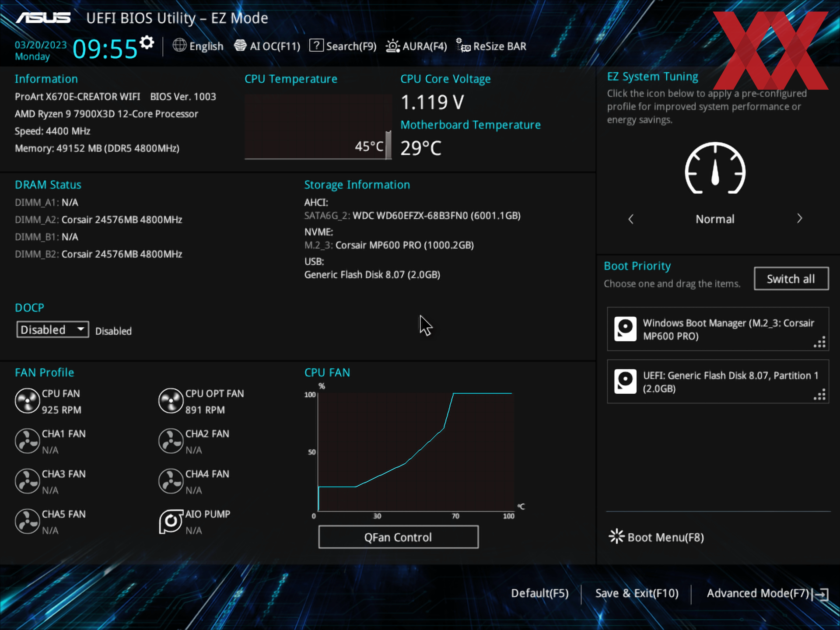Open AI OC(F11) chip icon

tap(240, 45)
